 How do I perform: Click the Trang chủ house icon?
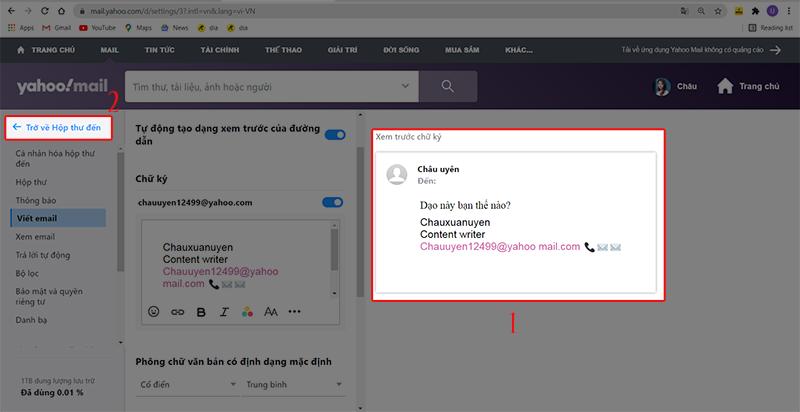coord(725,86)
